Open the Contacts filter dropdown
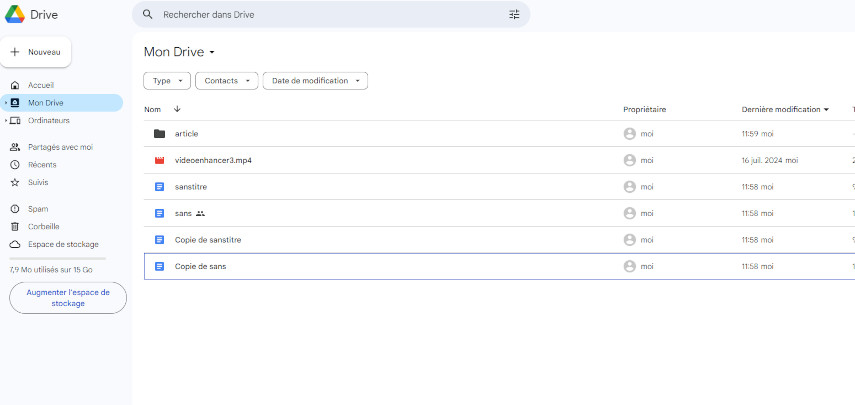This screenshot has width=855, height=405. tap(226, 81)
